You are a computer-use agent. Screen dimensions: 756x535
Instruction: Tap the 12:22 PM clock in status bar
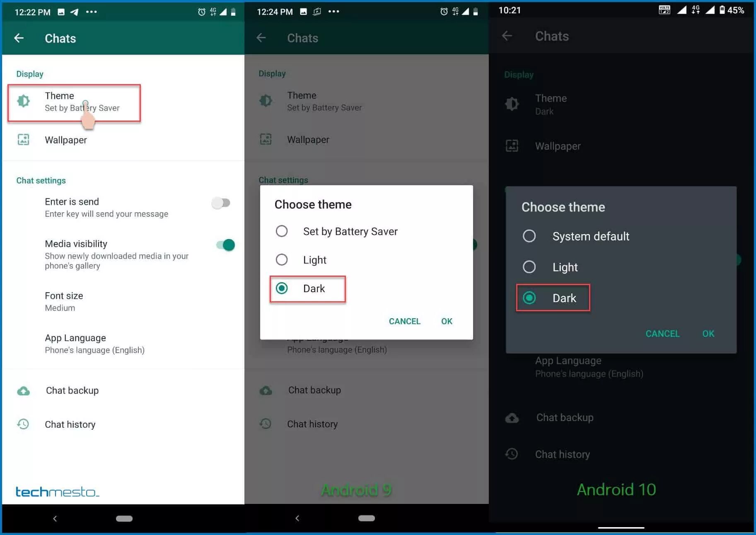(x=32, y=12)
